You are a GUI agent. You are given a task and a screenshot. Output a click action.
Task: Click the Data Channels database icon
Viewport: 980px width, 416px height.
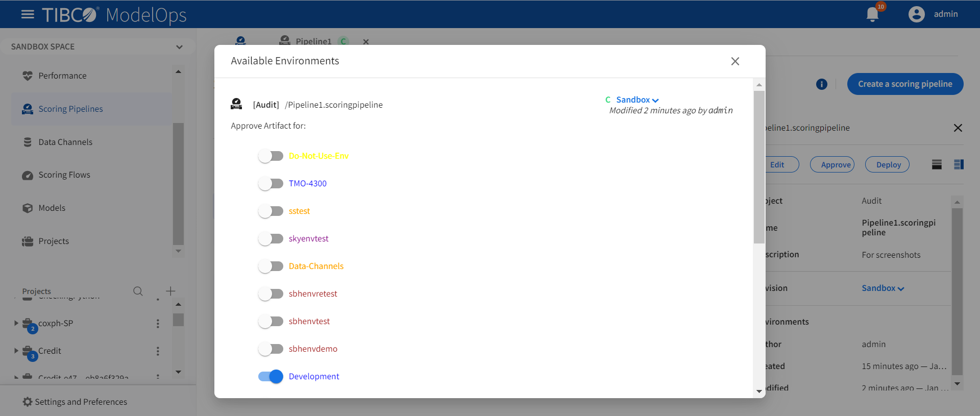pos(28,142)
